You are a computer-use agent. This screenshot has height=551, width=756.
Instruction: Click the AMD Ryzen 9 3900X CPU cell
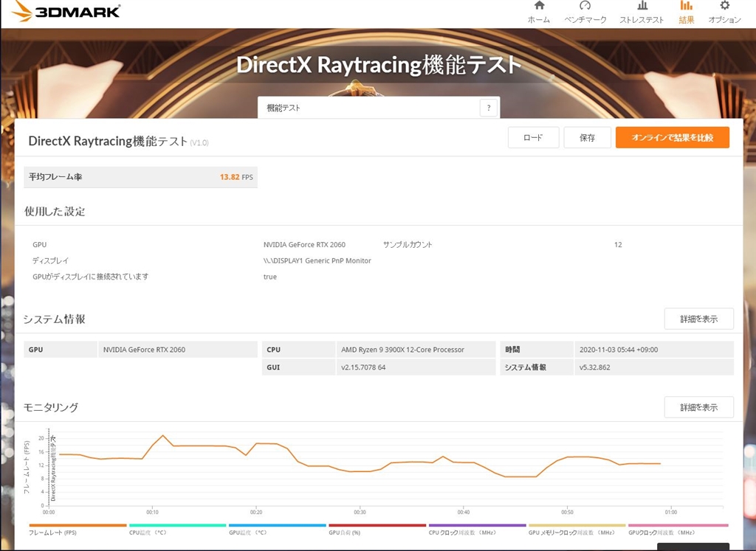[416, 350]
